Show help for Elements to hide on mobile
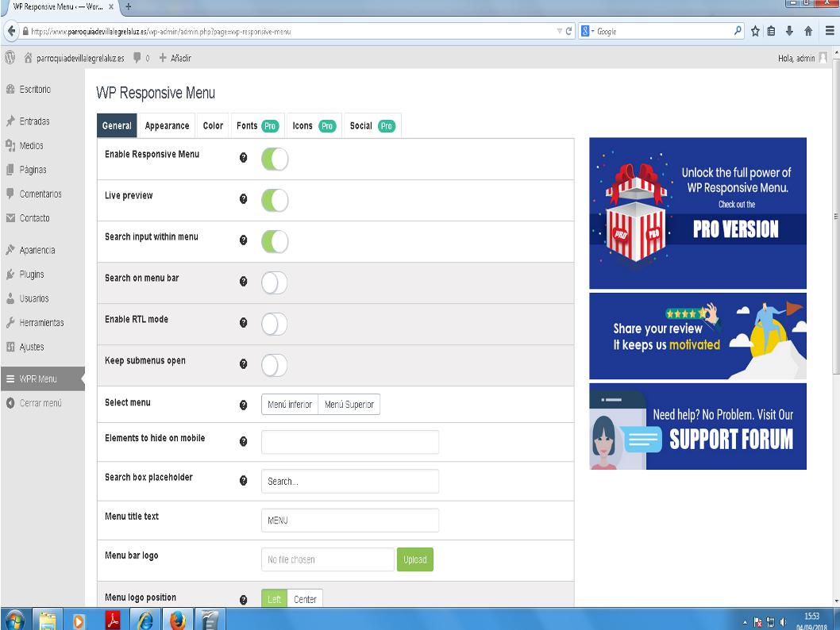840x630 pixels. pyautogui.click(x=243, y=441)
